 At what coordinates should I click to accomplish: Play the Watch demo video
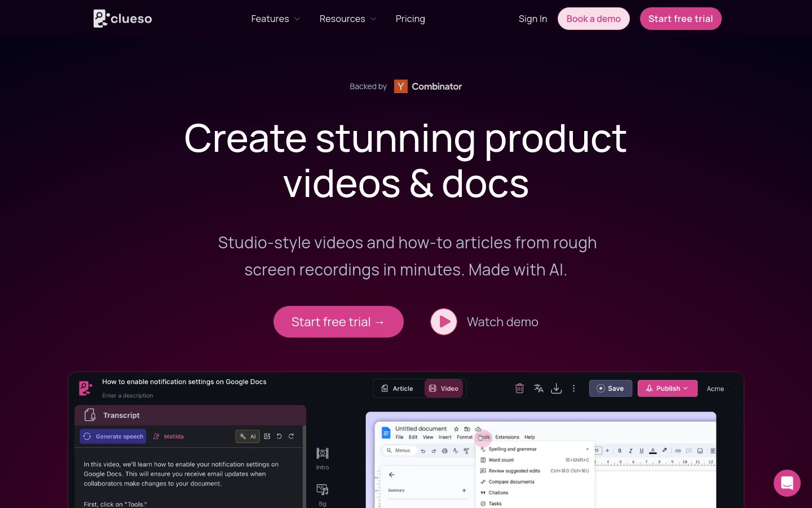tap(444, 322)
